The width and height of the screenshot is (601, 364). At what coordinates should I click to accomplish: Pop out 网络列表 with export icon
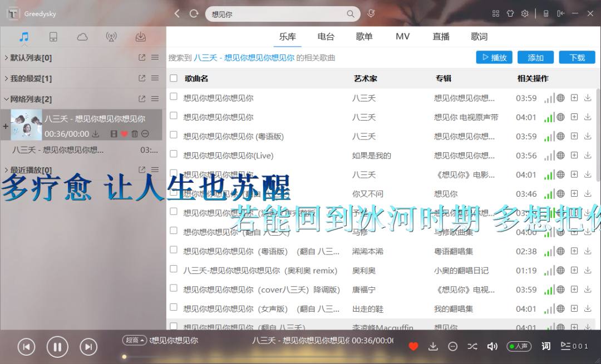point(142,99)
